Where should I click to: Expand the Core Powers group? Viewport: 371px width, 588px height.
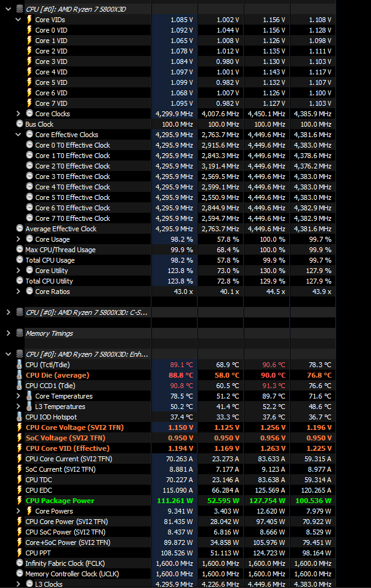click(x=18, y=511)
